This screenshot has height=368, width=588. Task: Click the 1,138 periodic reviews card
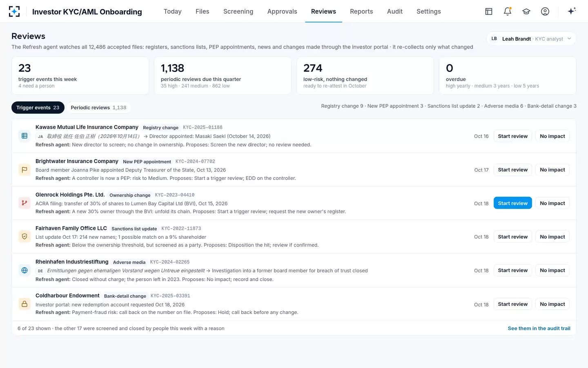pos(223,76)
